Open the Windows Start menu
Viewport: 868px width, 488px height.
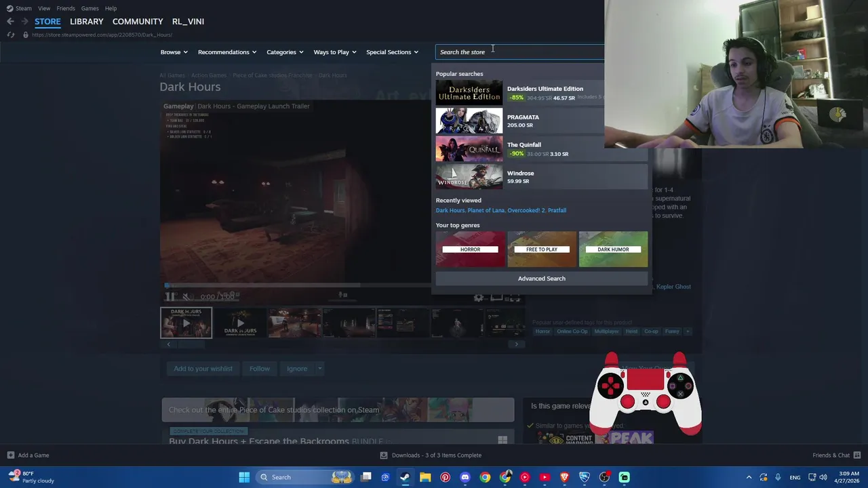point(244,477)
